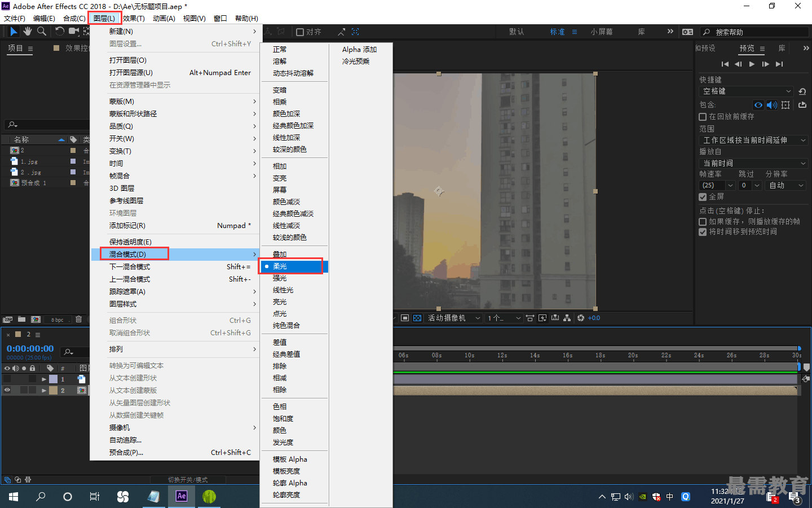This screenshot has width=812, height=508.
Task: Click label color swatch of layer 2
Action: pyautogui.click(x=53, y=391)
